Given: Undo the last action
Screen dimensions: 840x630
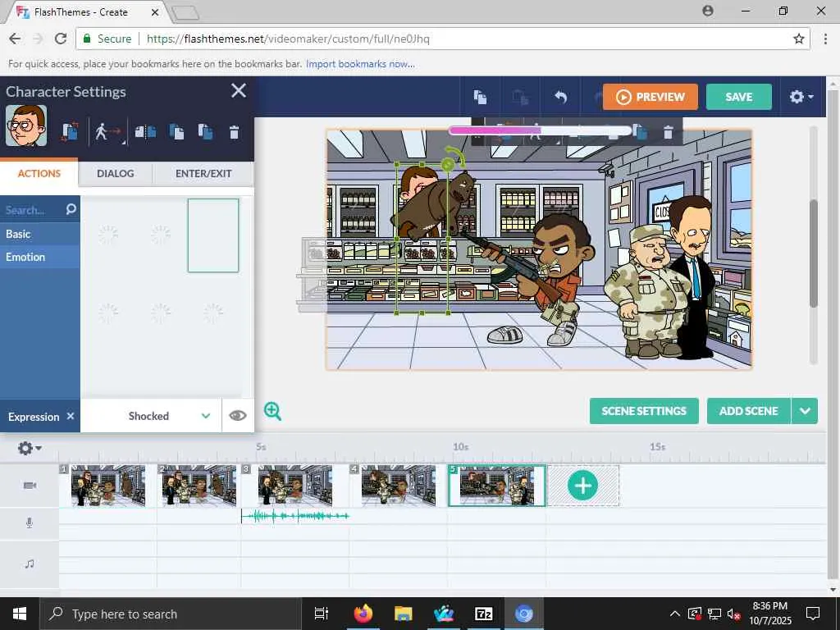Looking at the screenshot, I should pyautogui.click(x=560, y=97).
